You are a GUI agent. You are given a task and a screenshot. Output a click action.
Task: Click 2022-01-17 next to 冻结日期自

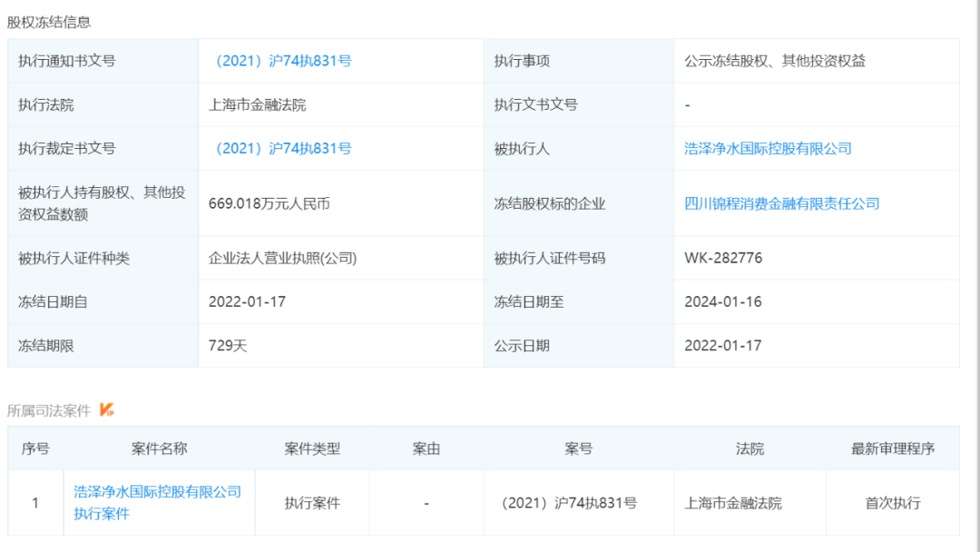tap(247, 301)
